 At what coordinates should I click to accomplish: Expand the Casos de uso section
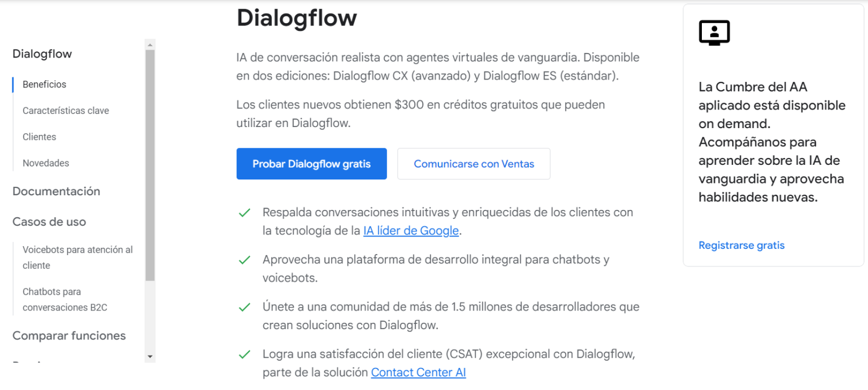[49, 222]
